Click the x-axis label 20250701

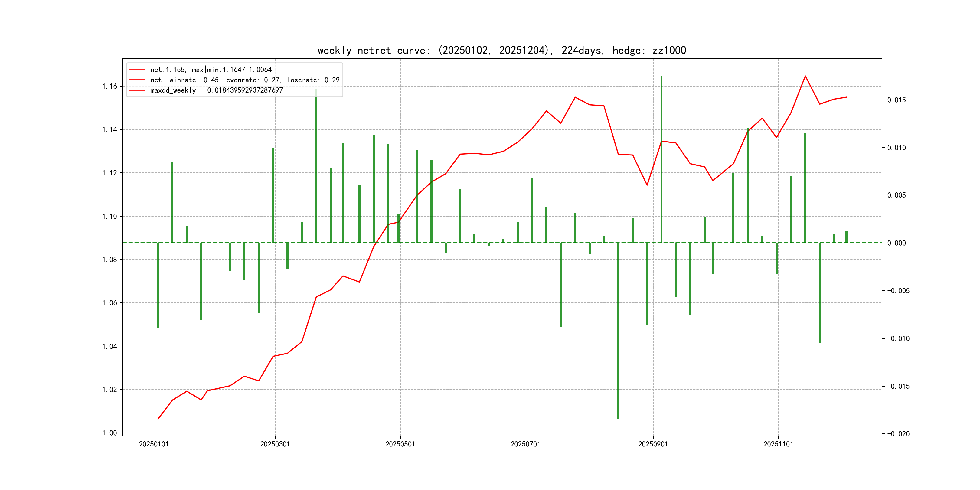pos(525,444)
